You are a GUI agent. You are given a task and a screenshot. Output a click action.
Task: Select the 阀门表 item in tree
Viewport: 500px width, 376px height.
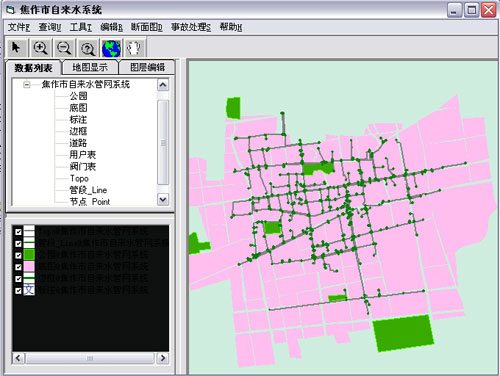83,166
